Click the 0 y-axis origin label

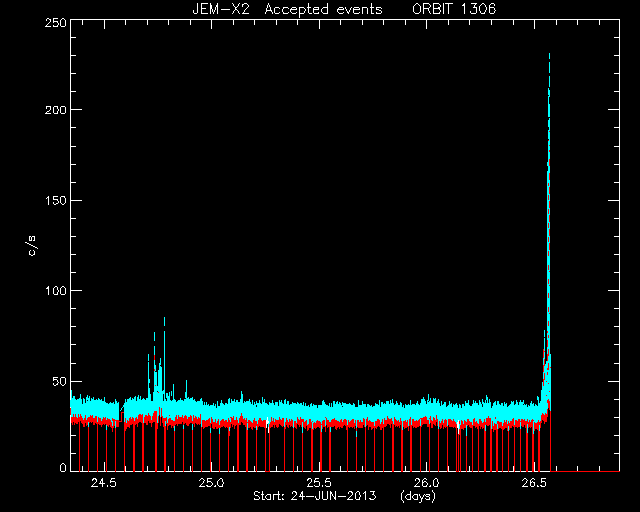[x=63, y=467]
